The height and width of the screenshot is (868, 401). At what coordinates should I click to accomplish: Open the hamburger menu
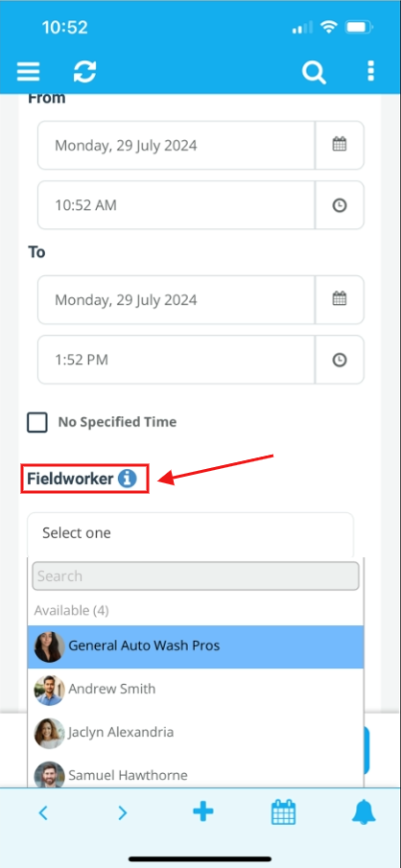point(28,71)
